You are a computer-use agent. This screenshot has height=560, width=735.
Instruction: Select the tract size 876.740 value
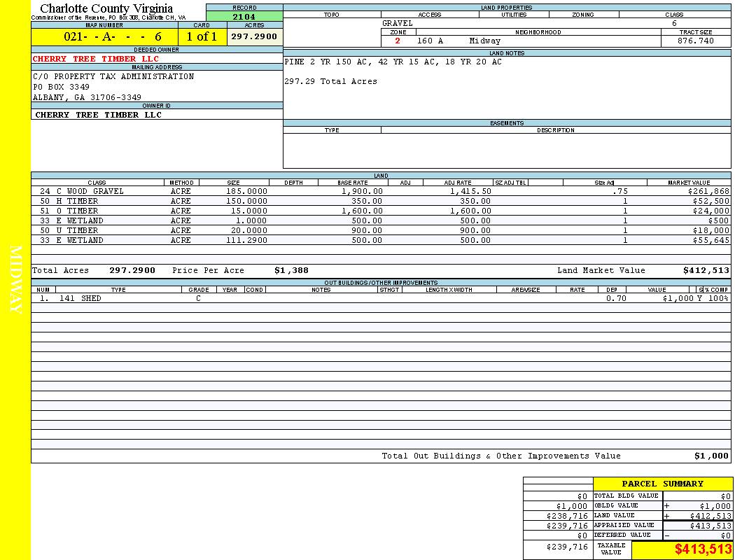coord(696,41)
